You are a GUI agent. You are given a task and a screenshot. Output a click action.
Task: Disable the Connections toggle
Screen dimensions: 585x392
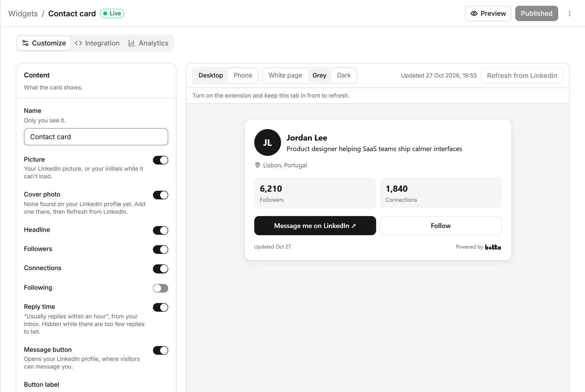pyautogui.click(x=161, y=269)
